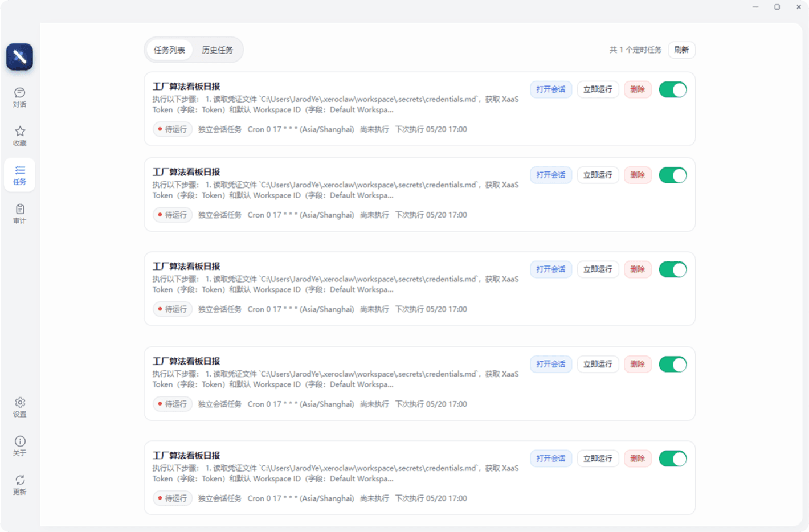
Task: Switch to the 历史任务 tab
Action: click(217, 50)
